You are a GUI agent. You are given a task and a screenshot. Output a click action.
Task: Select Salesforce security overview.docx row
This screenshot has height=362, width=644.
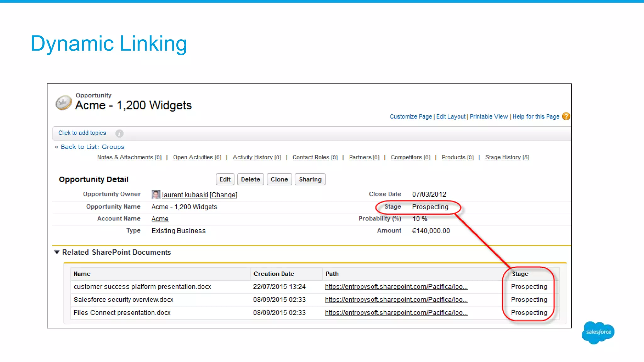[315, 300]
